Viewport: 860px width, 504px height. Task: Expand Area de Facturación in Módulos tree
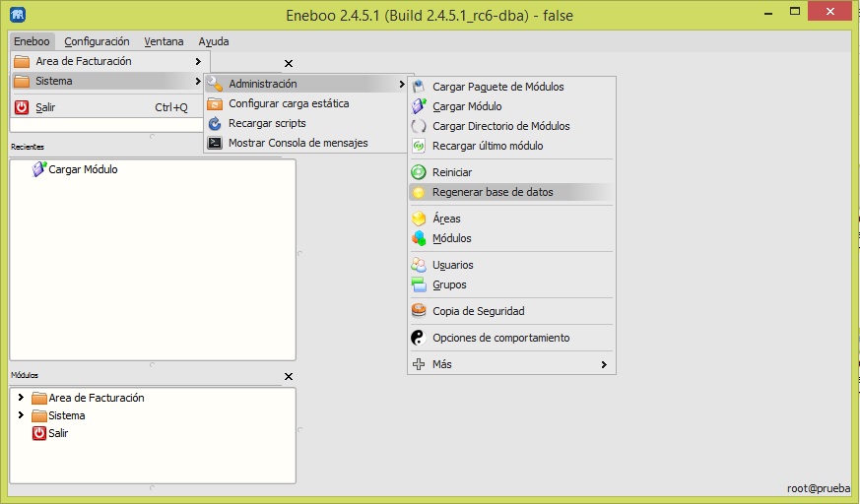[21, 397]
